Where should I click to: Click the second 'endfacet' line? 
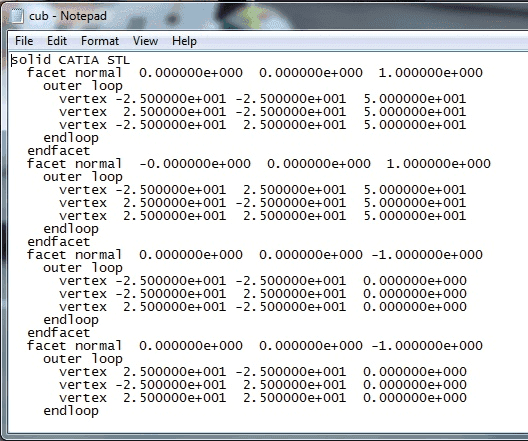point(59,241)
